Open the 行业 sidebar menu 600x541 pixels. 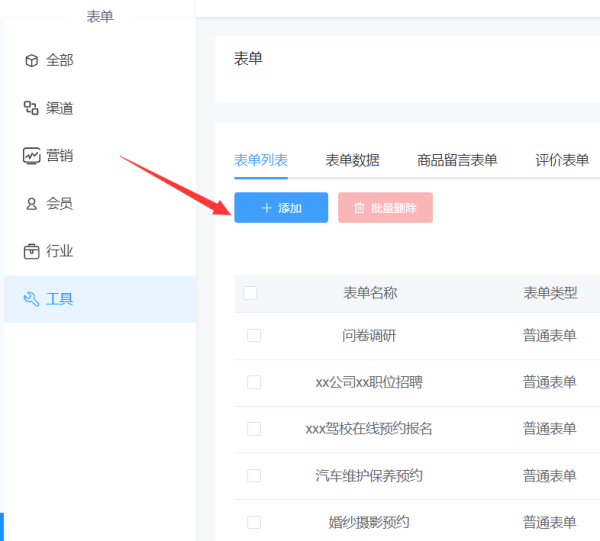[100, 251]
